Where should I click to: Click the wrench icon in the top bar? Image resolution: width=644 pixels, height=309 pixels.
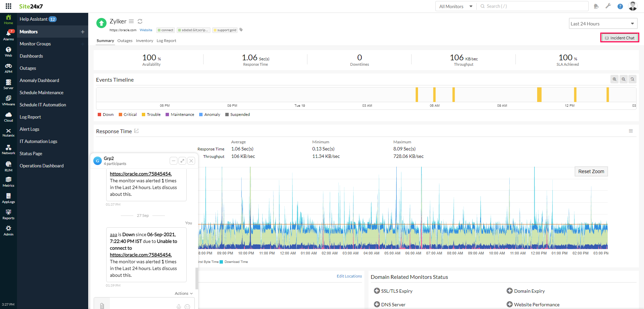point(608,6)
